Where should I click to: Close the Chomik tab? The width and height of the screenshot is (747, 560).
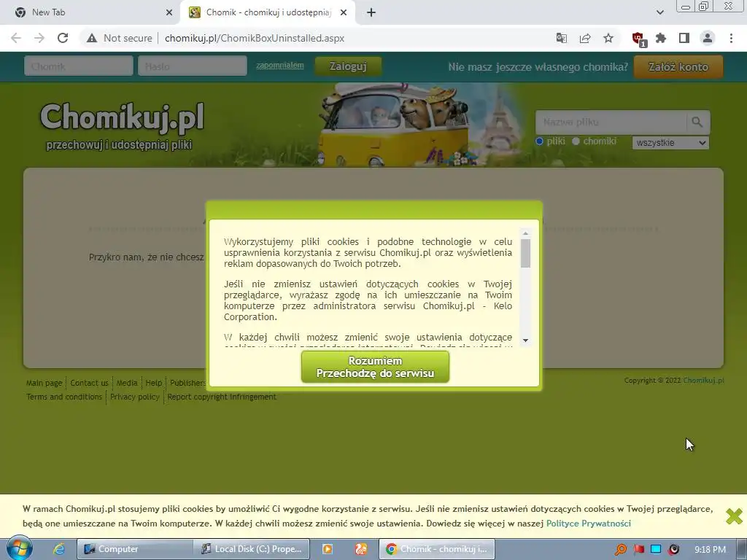pos(344,12)
